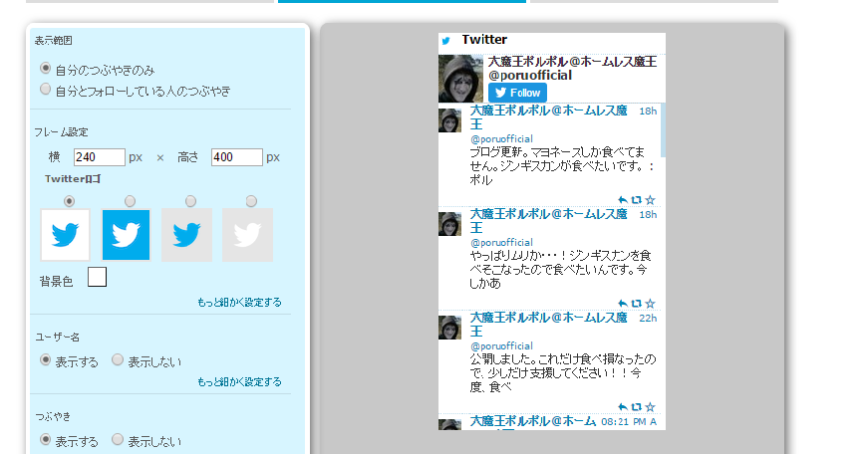
Task: Select radio for white bird on blue logo
Action: [130, 201]
